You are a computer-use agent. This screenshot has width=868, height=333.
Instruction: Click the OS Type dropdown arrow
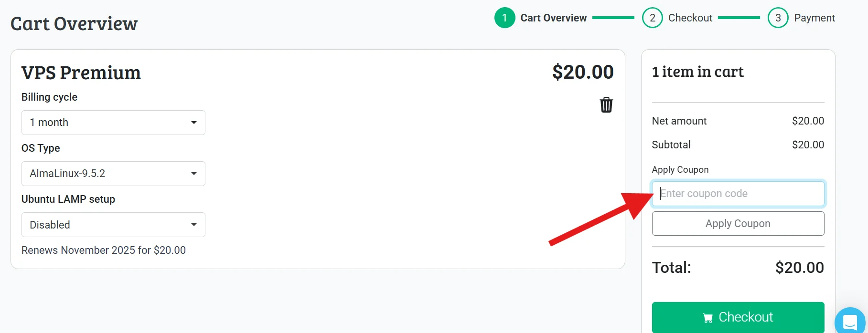[194, 174]
